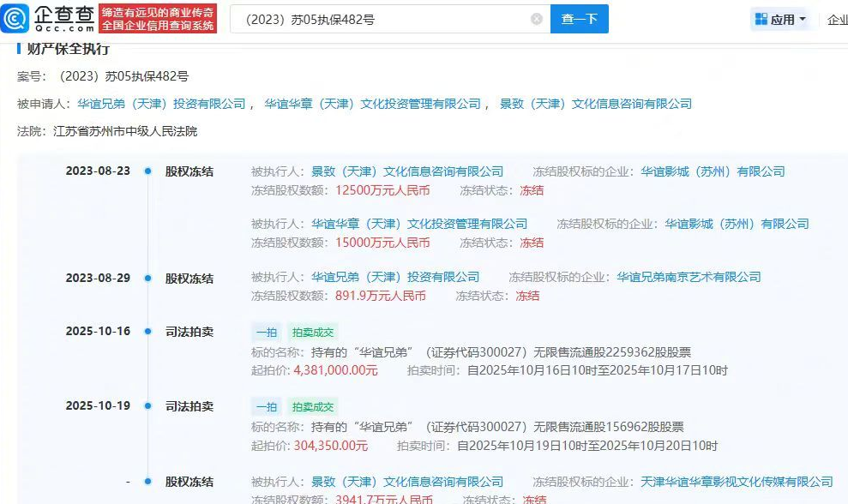
Task: Click the 2023-08-23 timeline dot
Action: tap(147, 171)
